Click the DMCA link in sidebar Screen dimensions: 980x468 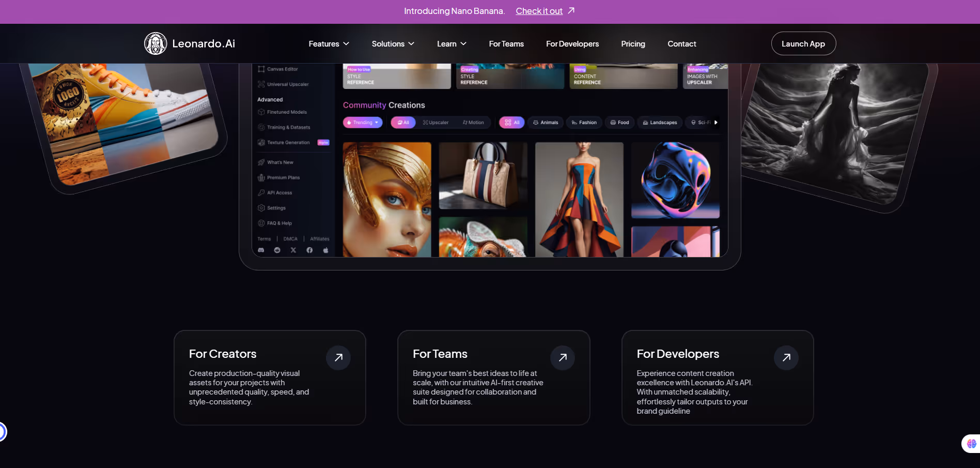coord(290,239)
